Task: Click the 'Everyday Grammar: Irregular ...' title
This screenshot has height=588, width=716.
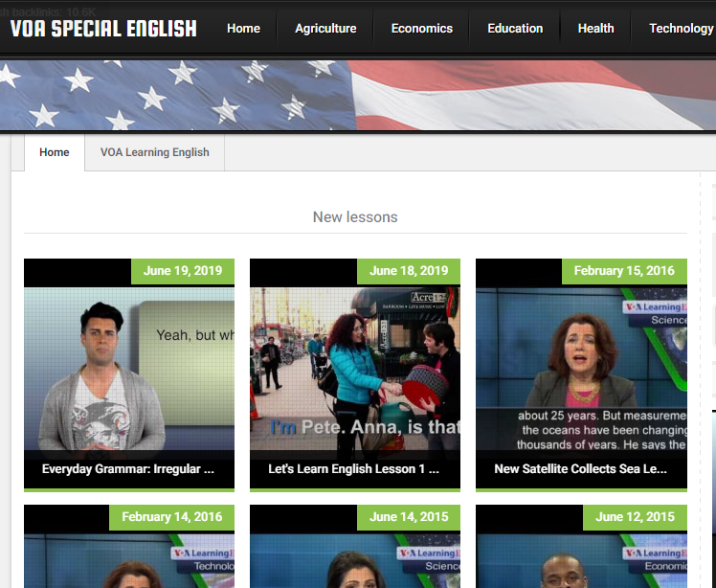Action: [x=128, y=469]
